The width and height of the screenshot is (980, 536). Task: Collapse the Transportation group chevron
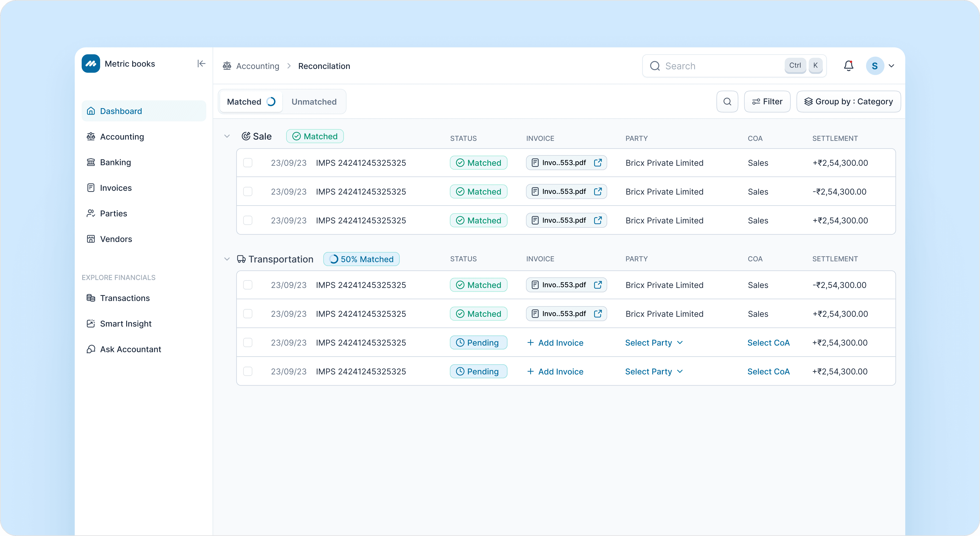click(227, 259)
